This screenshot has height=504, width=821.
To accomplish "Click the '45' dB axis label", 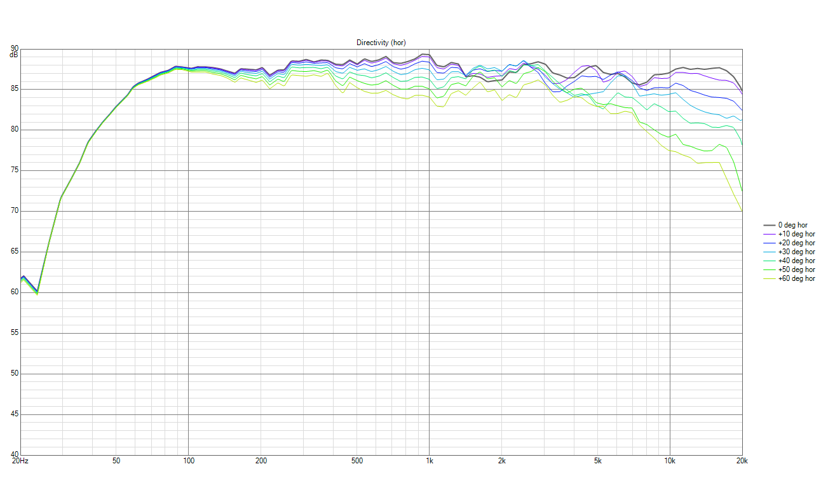I will click(15, 414).
